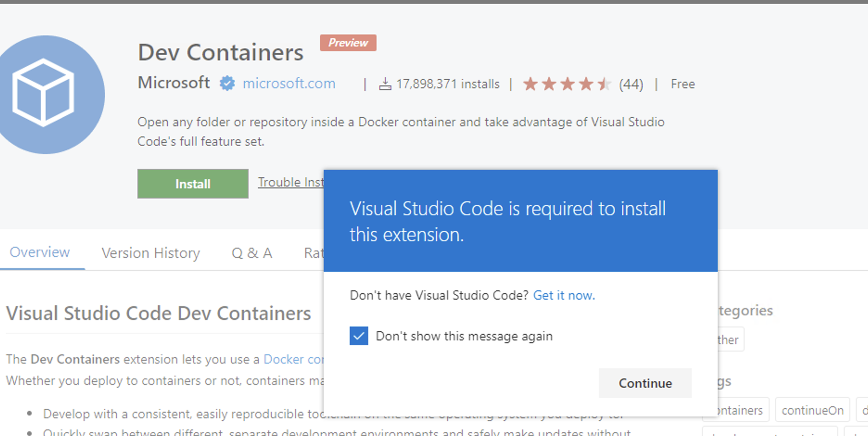Click the Free price label
The height and width of the screenshot is (436, 868).
(x=683, y=84)
